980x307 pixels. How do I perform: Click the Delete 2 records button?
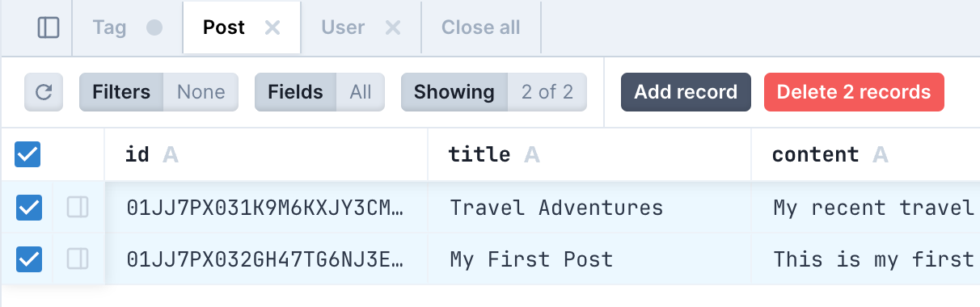pyautogui.click(x=854, y=92)
